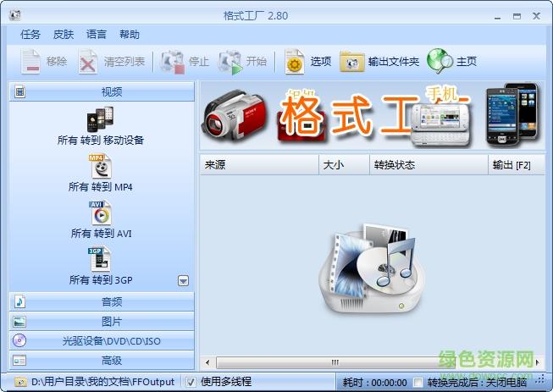This screenshot has width=553, height=392.
Task: Choose the 所有 转到 MP4 icon
Action: click(x=100, y=166)
